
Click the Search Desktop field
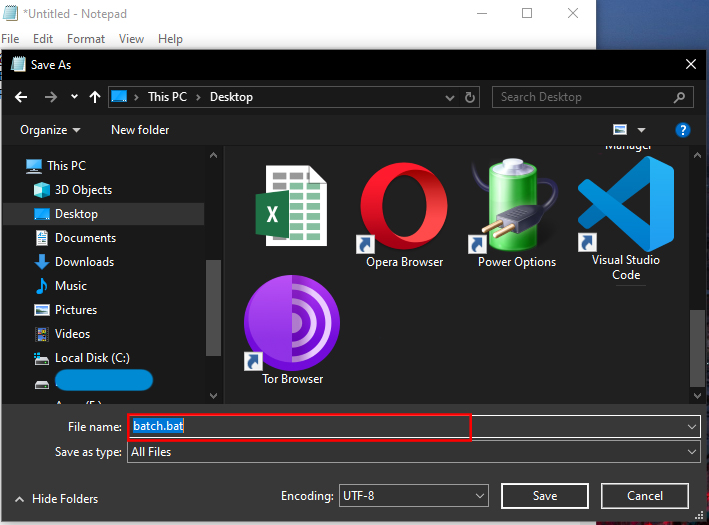click(x=592, y=97)
